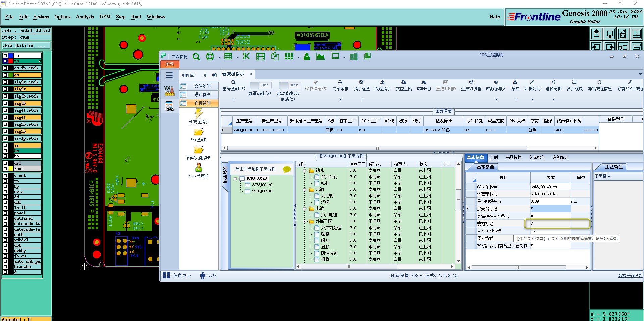
Task: Open dropdown arrow under 内部审核
Action: [340, 99]
